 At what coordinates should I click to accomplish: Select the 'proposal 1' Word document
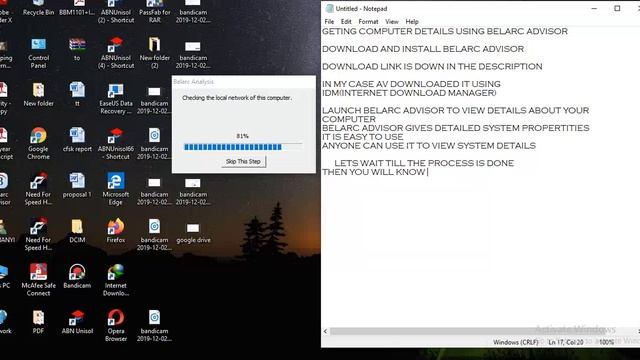[77, 186]
